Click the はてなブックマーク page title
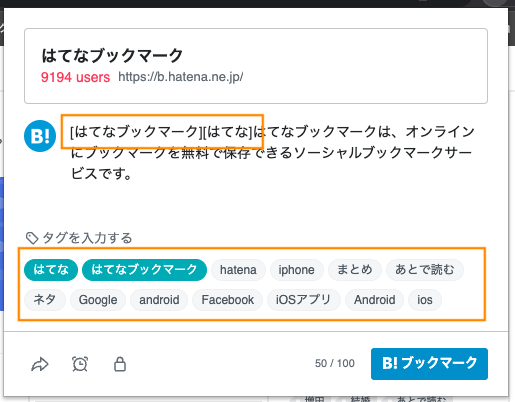Screen dimensions: 515x402 (112, 55)
